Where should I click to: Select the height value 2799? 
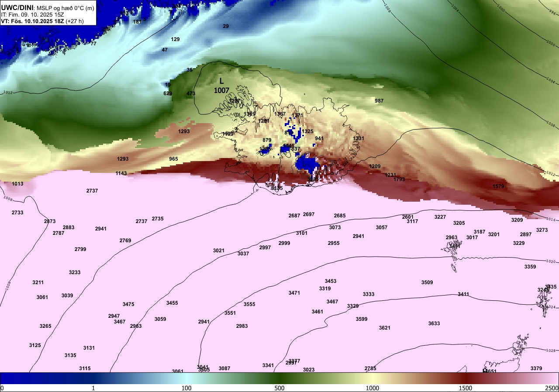point(80,249)
